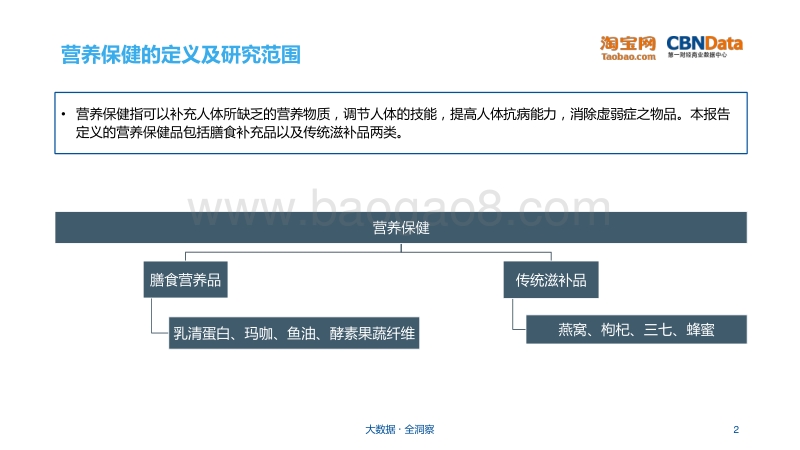Select the 传统滋补品 box

(x=551, y=280)
